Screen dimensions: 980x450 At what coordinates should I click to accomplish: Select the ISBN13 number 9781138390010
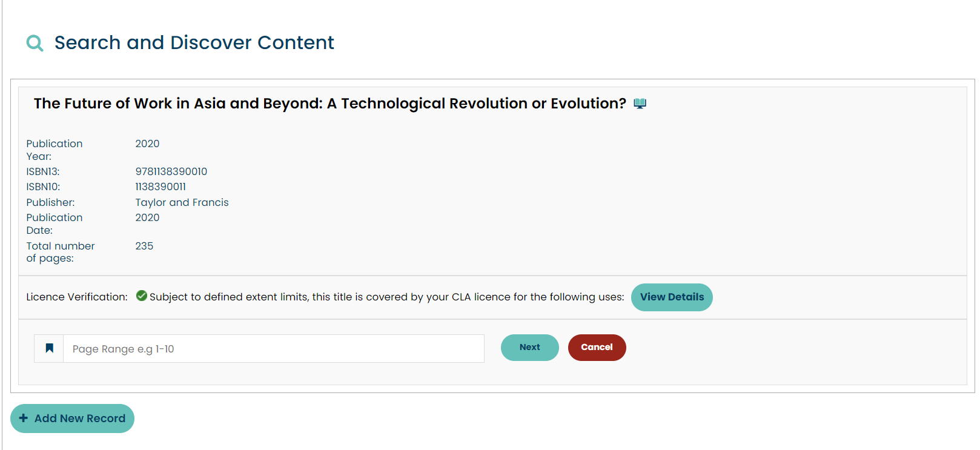tap(171, 171)
